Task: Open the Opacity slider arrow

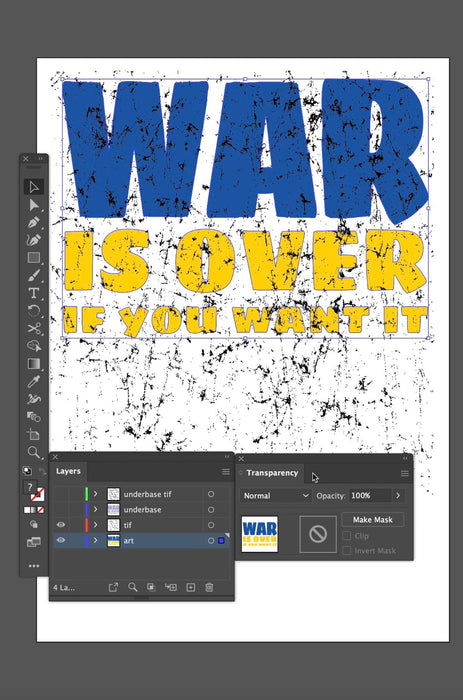Action: pyautogui.click(x=398, y=496)
